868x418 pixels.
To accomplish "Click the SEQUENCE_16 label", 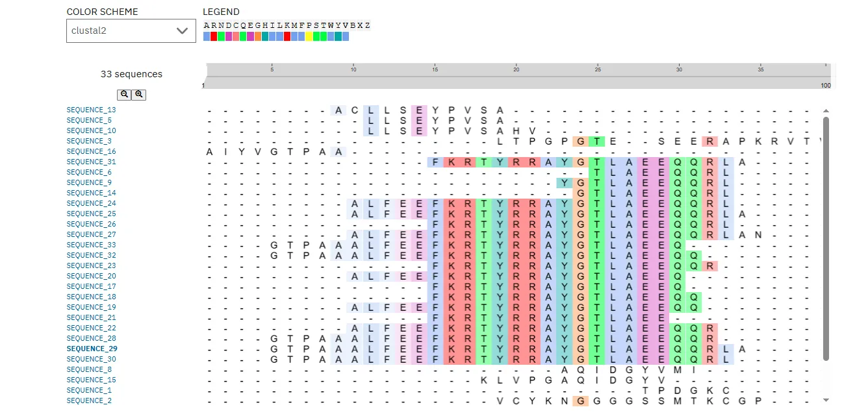I will pos(91,151).
